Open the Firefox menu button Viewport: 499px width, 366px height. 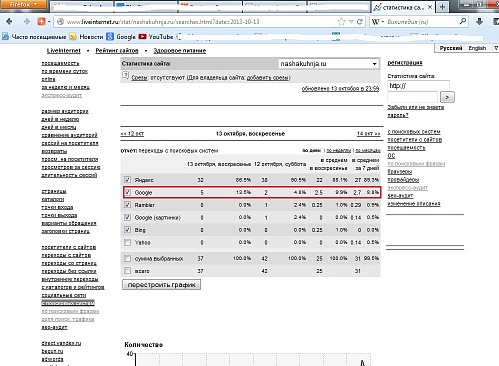[23, 5]
